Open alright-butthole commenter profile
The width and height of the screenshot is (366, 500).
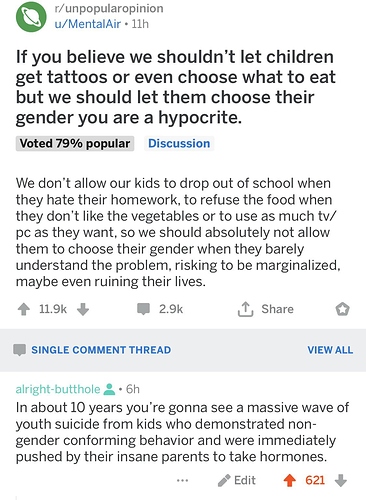[x=58, y=389]
